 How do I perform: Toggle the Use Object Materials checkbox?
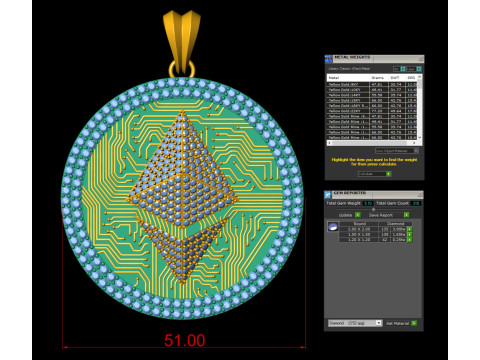(416, 151)
